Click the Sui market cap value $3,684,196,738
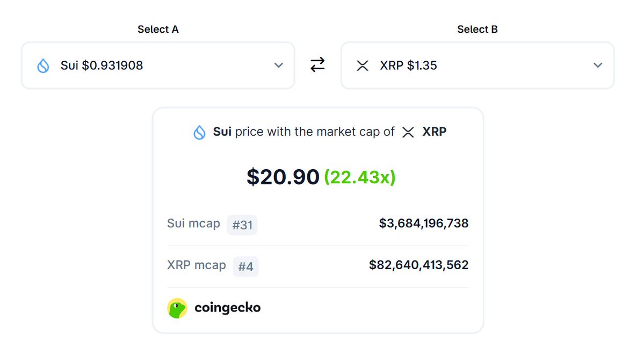 click(424, 223)
